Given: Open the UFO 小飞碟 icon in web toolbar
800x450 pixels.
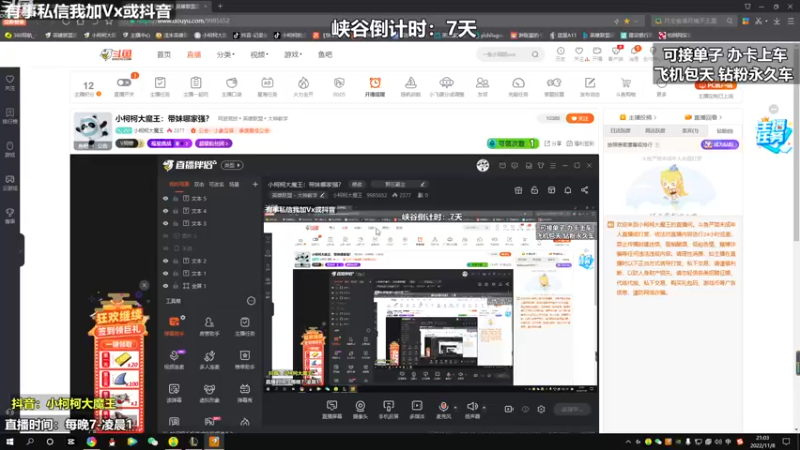Looking at the screenshot, I should [446, 86].
